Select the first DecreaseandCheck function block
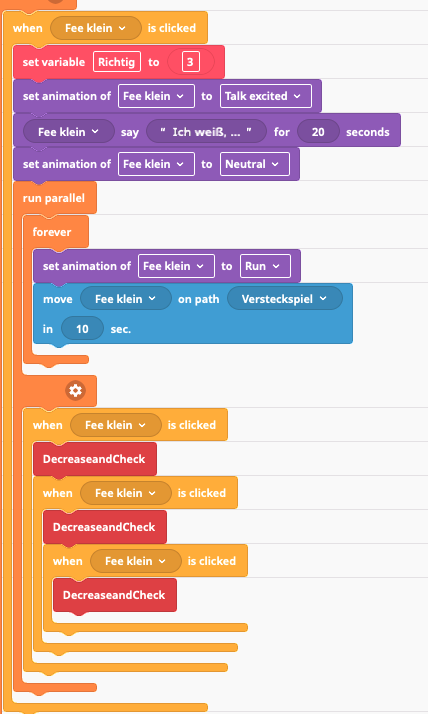 coord(94,459)
